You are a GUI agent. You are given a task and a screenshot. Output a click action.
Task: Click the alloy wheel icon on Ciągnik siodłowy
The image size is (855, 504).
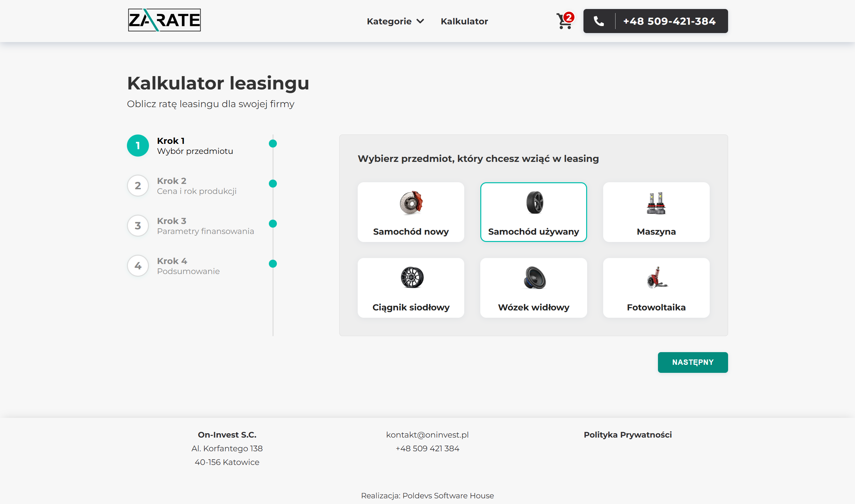pyautogui.click(x=412, y=277)
